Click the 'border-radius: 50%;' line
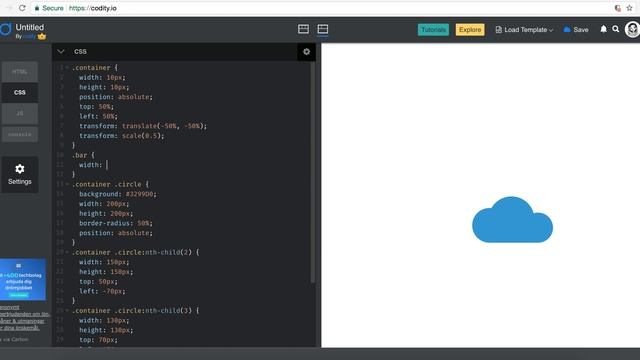Image resolution: width=640 pixels, height=360 pixels. point(116,223)
